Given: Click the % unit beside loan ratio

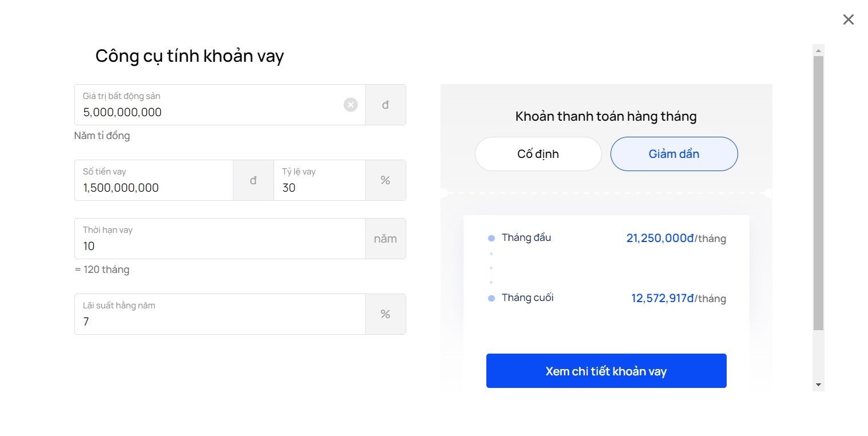Looking at the screenshot, I should [386, 180].
